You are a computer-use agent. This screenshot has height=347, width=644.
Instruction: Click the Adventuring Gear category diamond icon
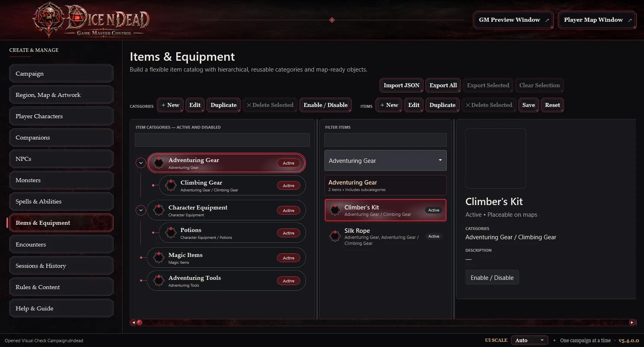click(159, 163)
